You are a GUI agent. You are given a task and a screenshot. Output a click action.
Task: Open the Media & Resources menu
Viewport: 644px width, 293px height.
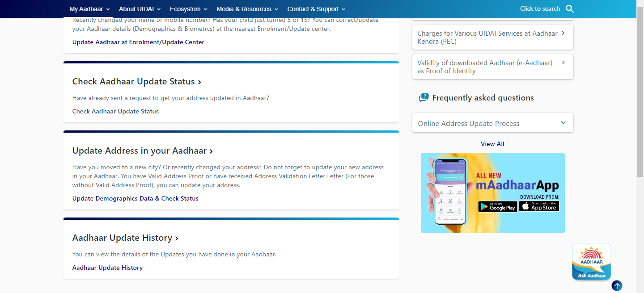coord(247,9)
